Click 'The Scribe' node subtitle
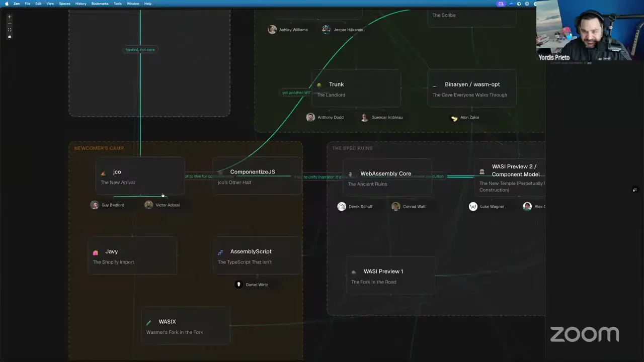Screen dimensions: 644x362 [x=444, y=15]
